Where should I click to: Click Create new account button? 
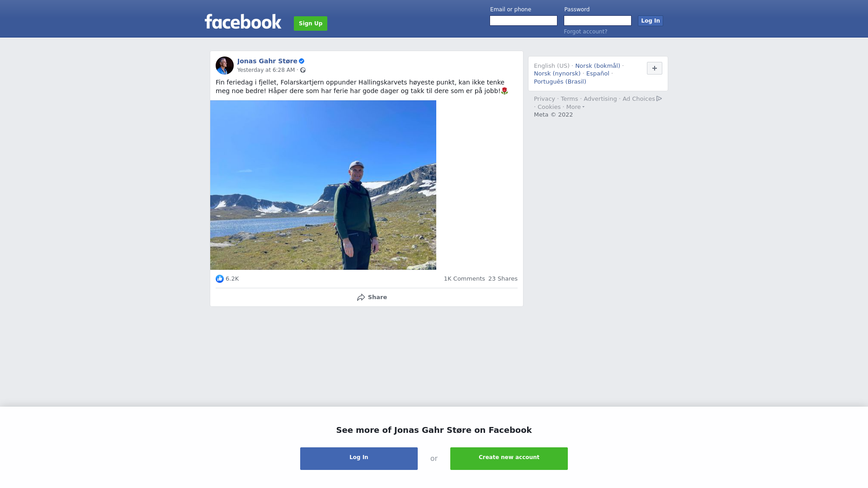[x=509, y=459]
